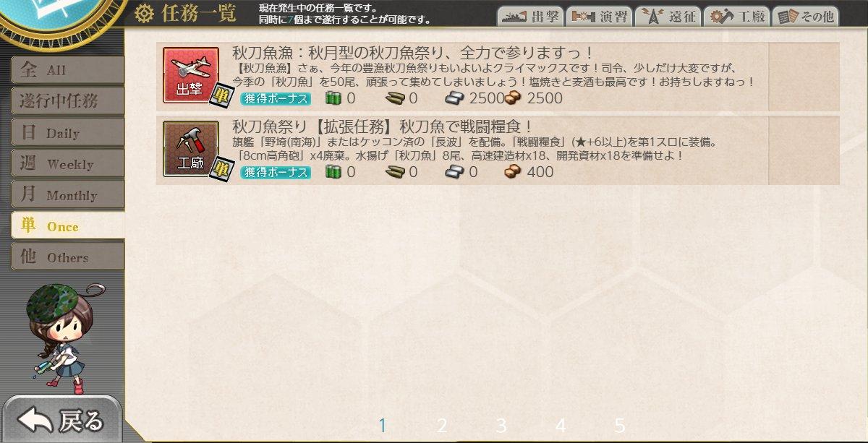
Task: Select the 日 Daily quest filter
Action: (67, 133)
